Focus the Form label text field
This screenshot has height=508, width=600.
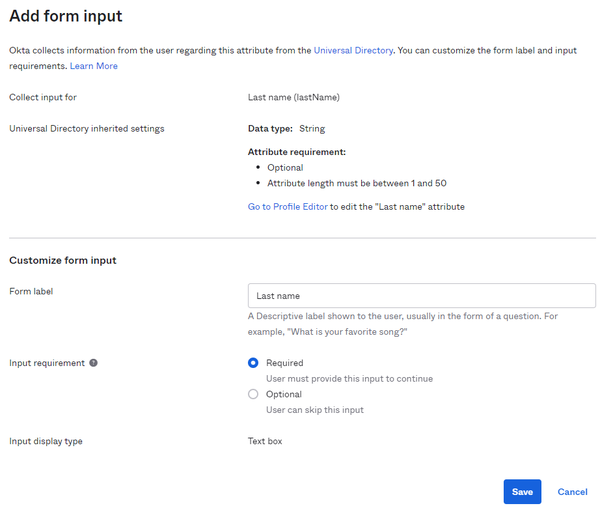pos(421,296)
